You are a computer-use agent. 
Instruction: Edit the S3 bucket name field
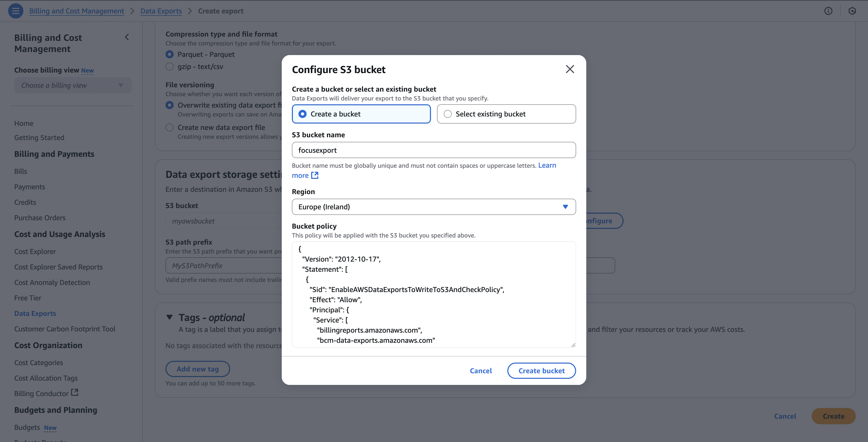(x=434, y=150)
